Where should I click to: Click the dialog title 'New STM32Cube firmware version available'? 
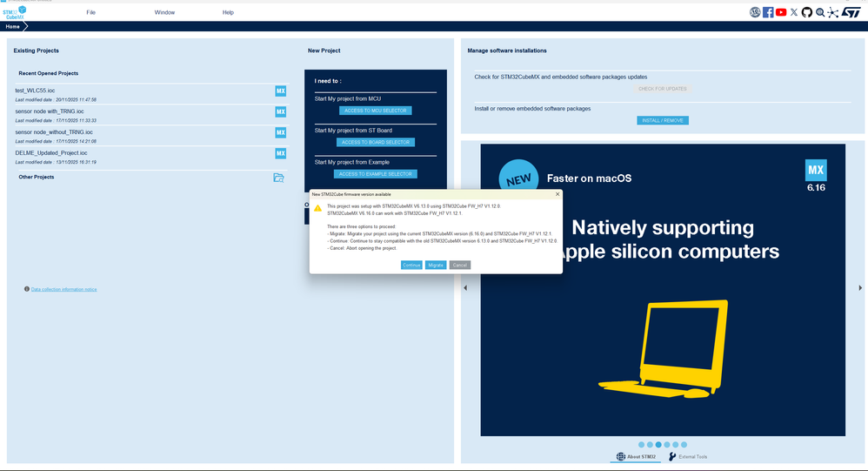click(x=351, y=194)
